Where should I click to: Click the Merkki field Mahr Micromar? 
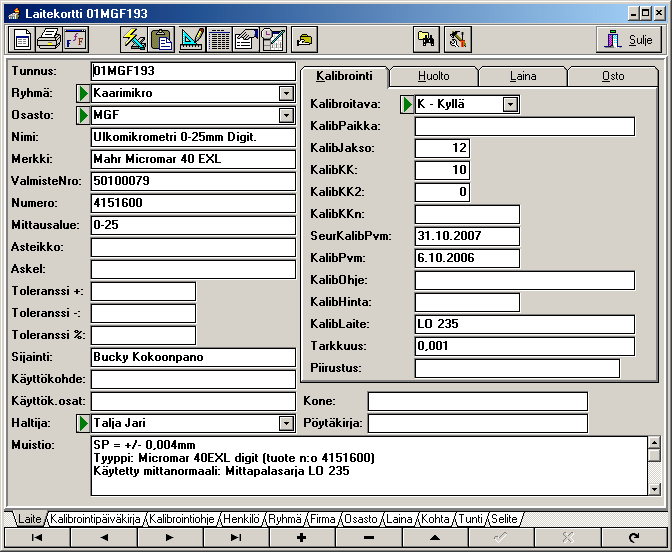tap(193, 159)
